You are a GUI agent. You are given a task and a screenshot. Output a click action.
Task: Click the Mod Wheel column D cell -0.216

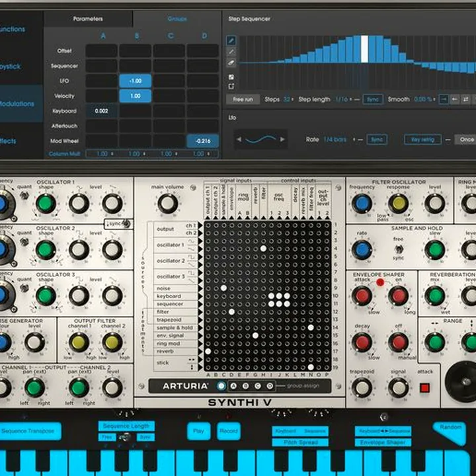pyautogui.click(x=203, y=141)
